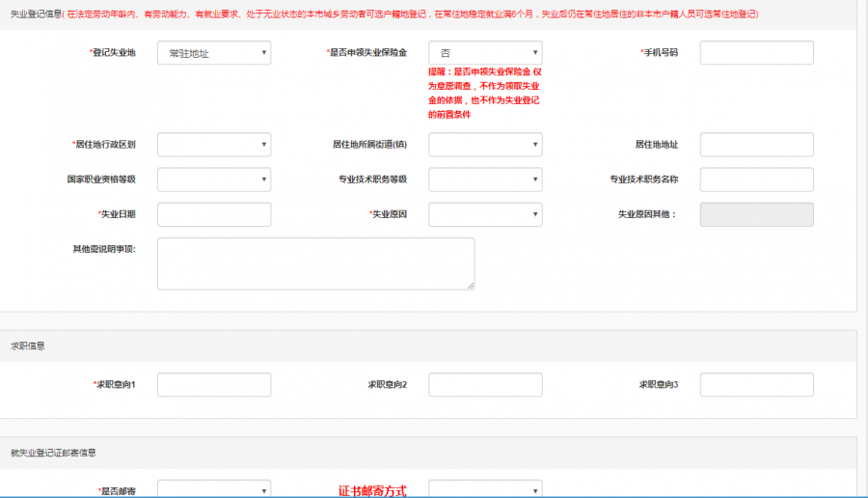The height and width of the screenshot is (498, 868).
Task: Click the 求职意向3 input field
Action: coord(756,384)
